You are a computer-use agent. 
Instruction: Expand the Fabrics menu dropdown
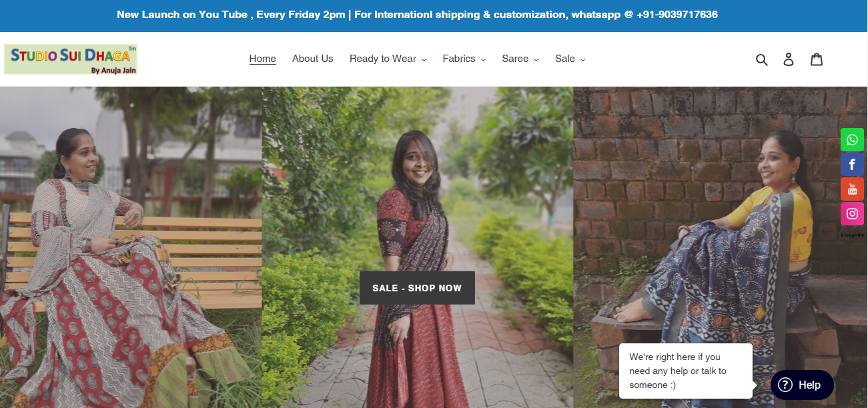(464, 59)
